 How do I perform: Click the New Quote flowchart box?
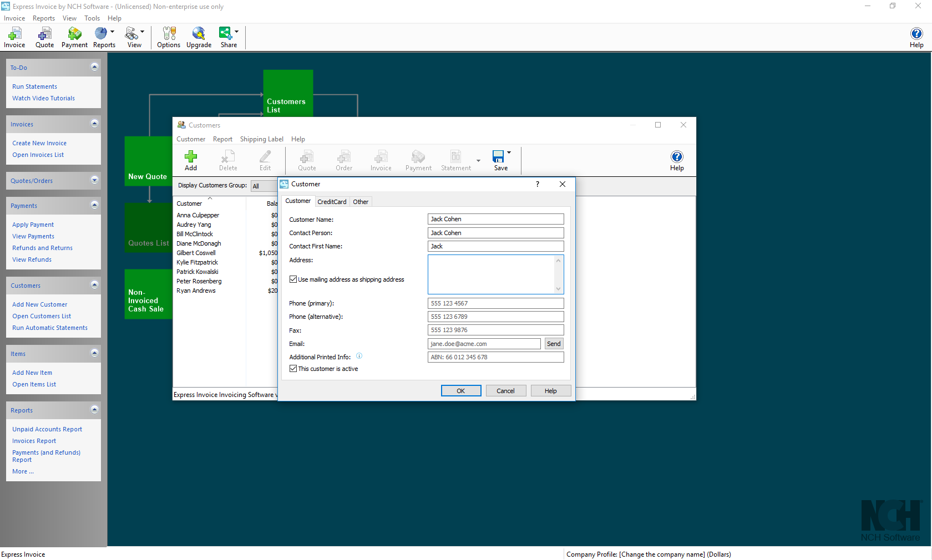click(148, 161)
